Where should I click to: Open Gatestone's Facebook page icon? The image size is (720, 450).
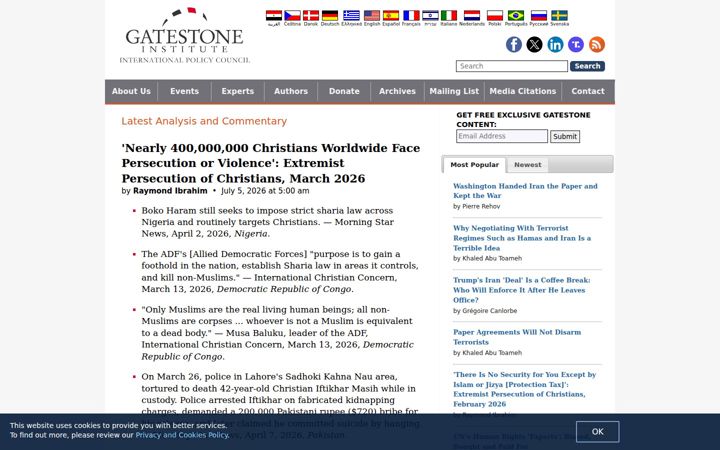click(514, 45)
